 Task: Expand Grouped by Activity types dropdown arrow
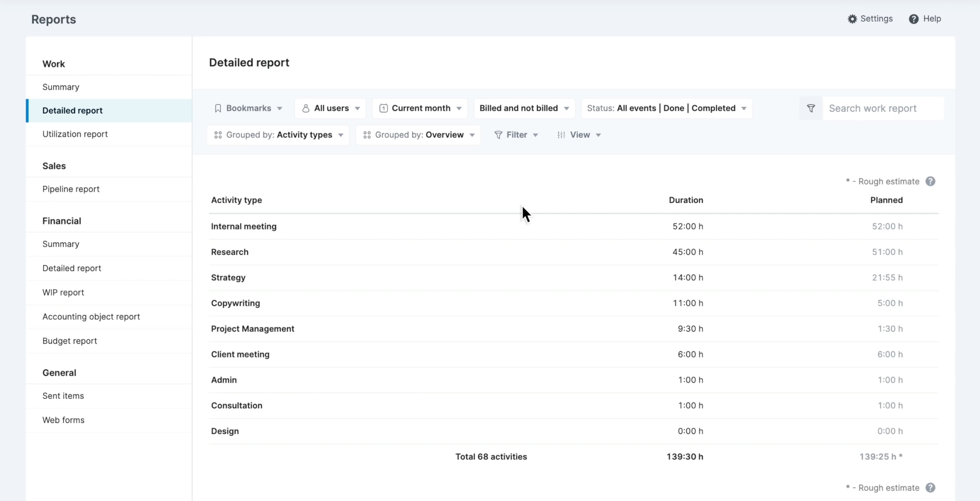[341, 135]
